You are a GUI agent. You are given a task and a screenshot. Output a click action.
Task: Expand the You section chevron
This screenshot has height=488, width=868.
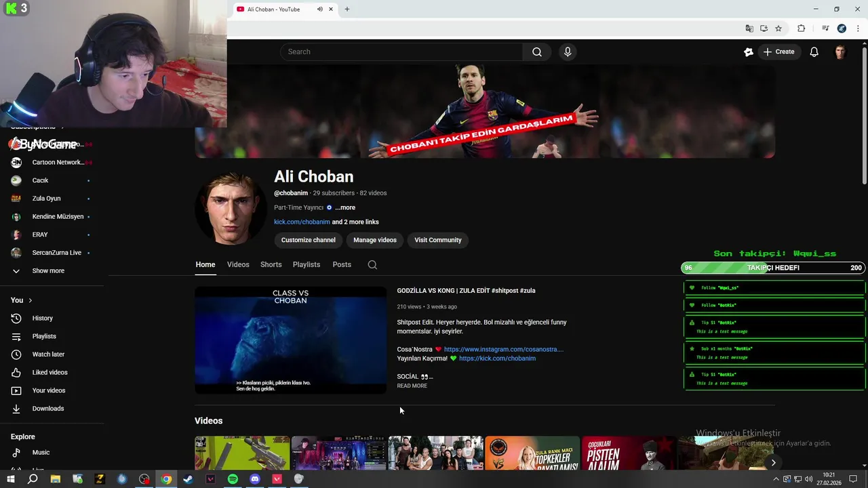[x=30, y=300]
